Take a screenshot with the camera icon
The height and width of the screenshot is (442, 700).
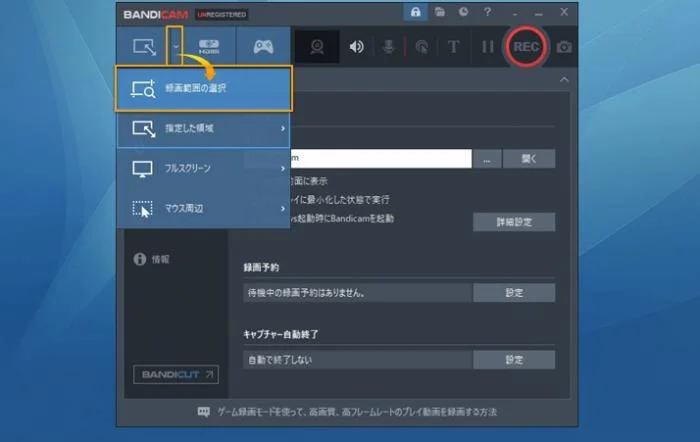click(x=564, y=46)
